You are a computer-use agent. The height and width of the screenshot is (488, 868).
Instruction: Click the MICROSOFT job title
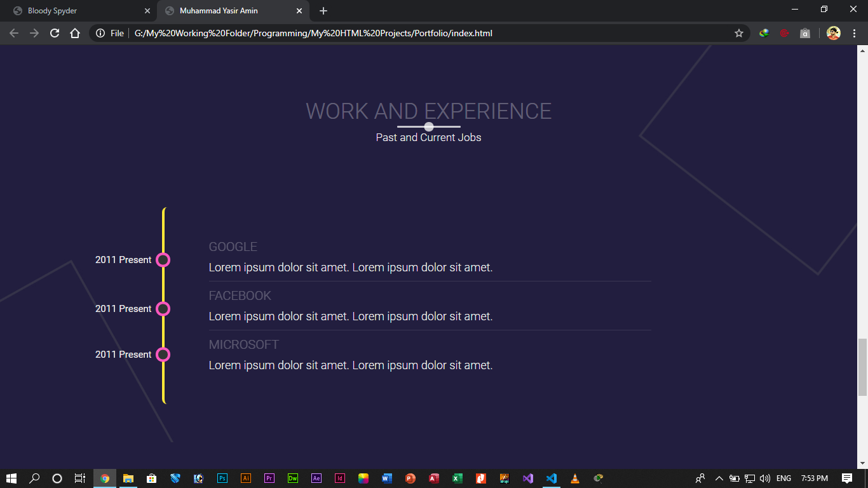(x=244, y=344)
